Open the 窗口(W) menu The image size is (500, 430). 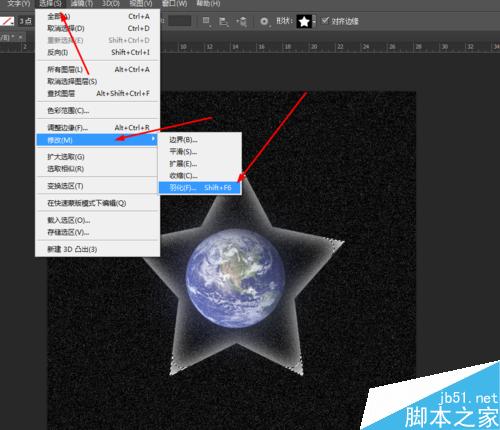(174, 4)
